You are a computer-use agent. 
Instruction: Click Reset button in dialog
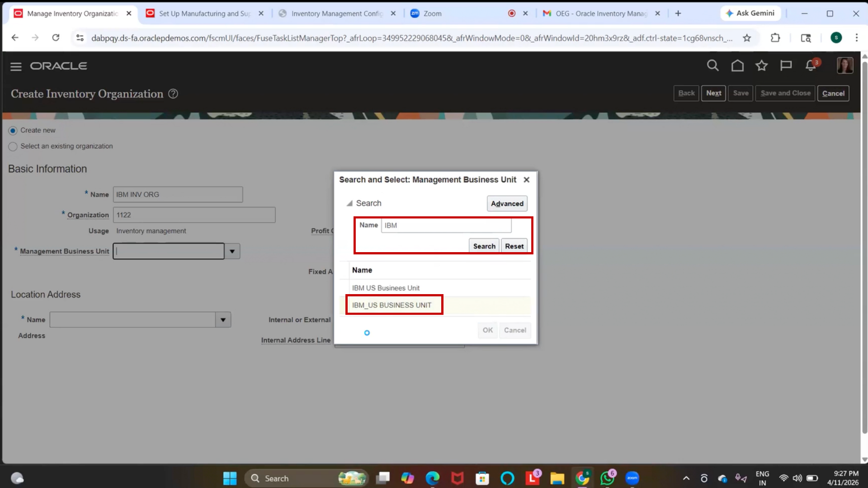pyautogui.click(x=514, y=246)
